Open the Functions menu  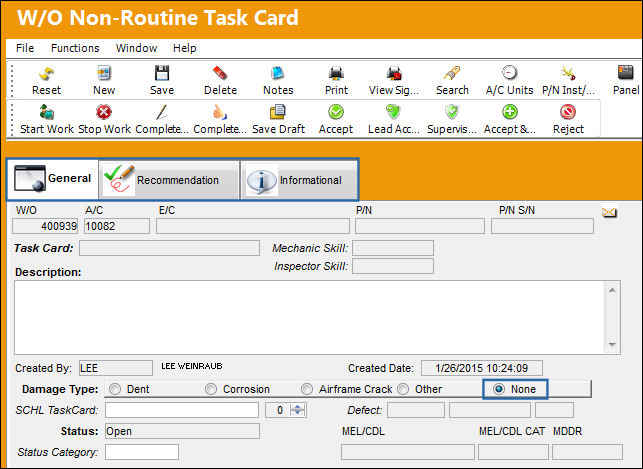(75, 48)
